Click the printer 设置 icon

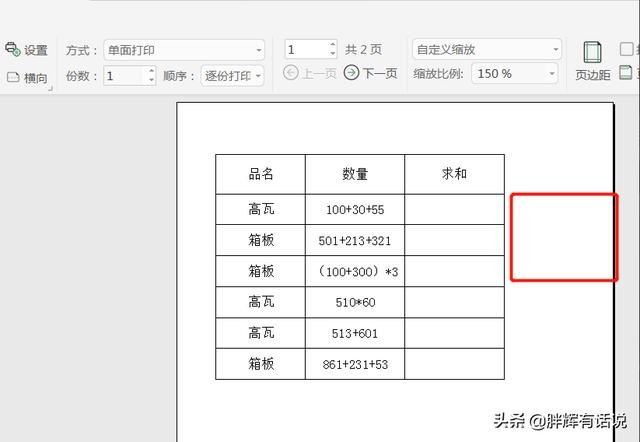[x=13, y=49]
